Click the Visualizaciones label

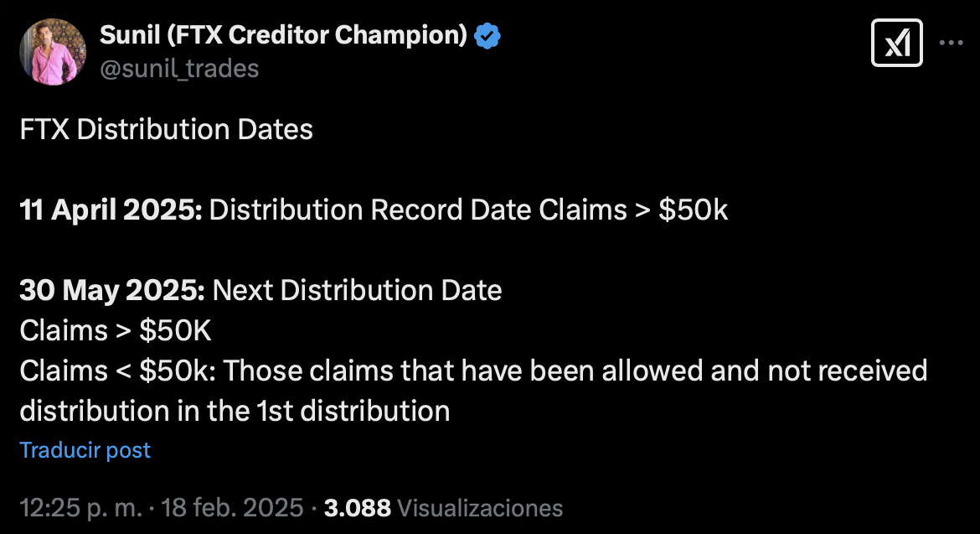pos(480,508)
